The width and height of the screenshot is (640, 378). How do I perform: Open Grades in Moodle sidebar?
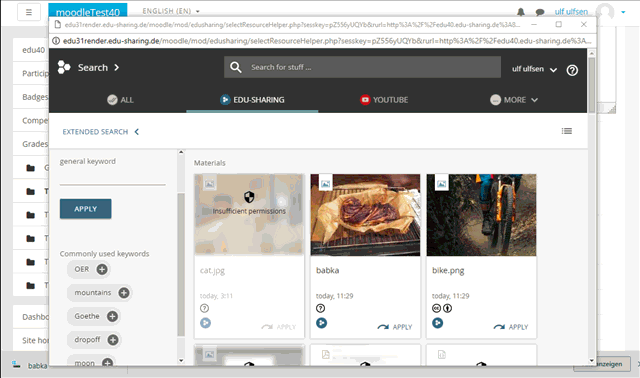34,144
